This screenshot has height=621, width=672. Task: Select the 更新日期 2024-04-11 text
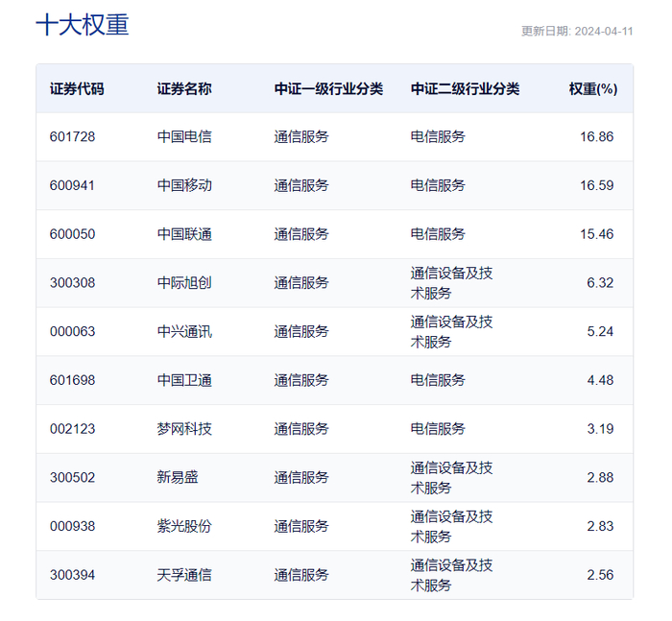pos(577,32)
